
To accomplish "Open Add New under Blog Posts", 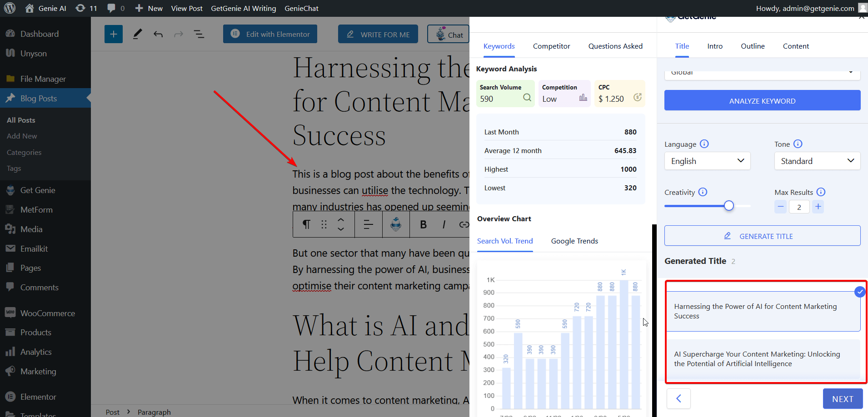I will pos(22,136).
